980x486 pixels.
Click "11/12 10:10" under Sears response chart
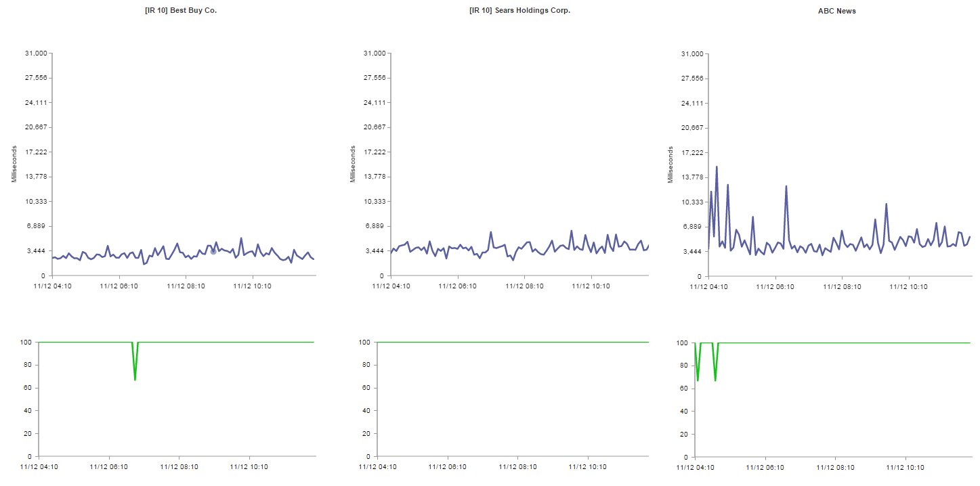(x=591, y=286)
